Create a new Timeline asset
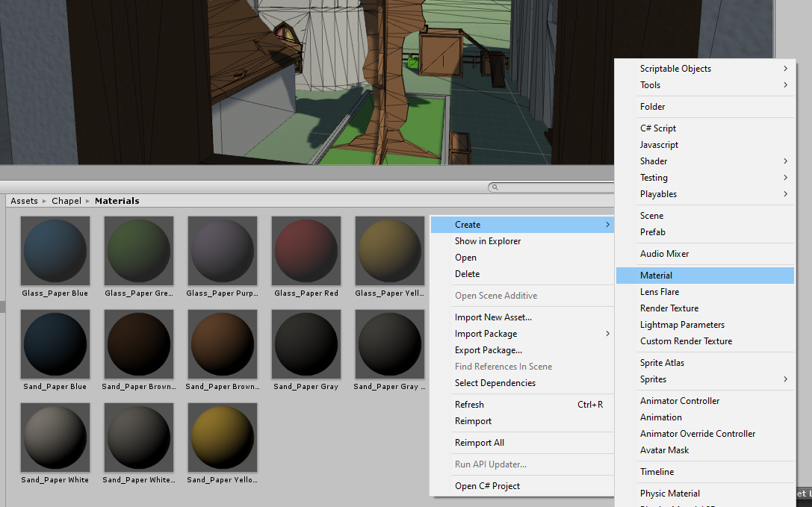Screen dimensions: 812x507 point(657,473)
